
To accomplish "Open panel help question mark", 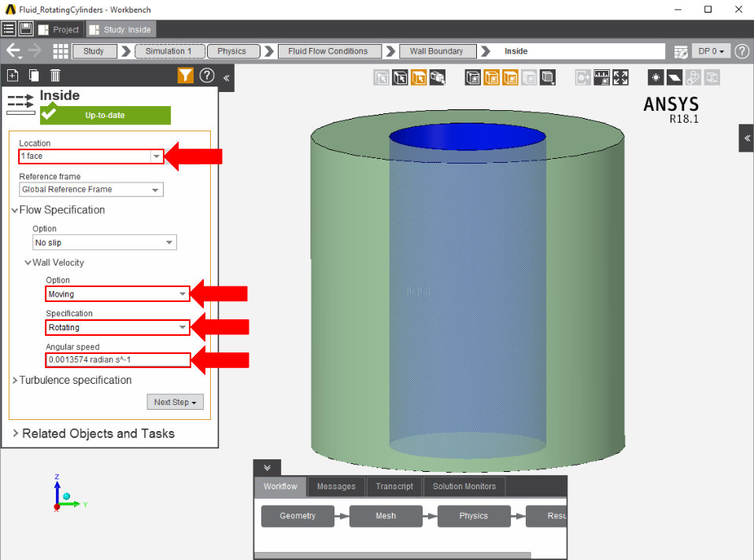I will tap(207, 76).
